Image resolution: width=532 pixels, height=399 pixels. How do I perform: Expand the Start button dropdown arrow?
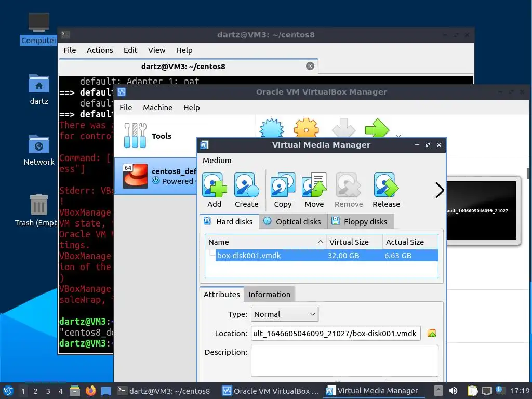click(398, 136)
